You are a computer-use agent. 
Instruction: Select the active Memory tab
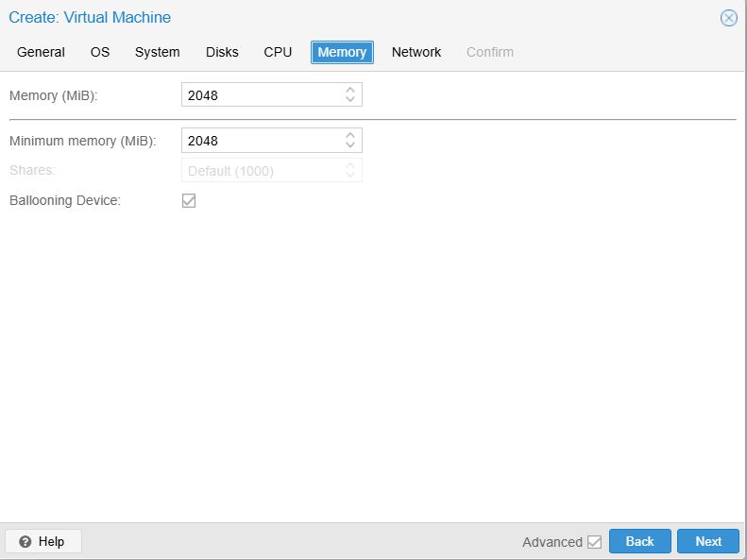tap(342, 52)
